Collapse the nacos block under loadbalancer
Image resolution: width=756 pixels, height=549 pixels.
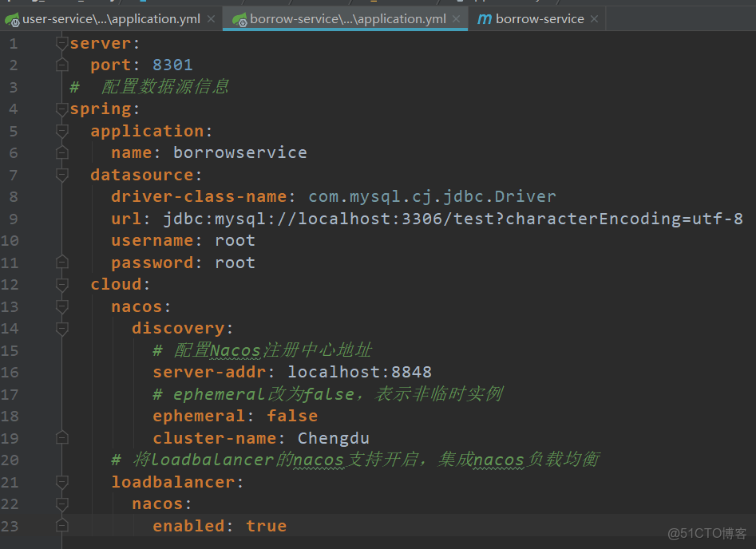[62, 503]
